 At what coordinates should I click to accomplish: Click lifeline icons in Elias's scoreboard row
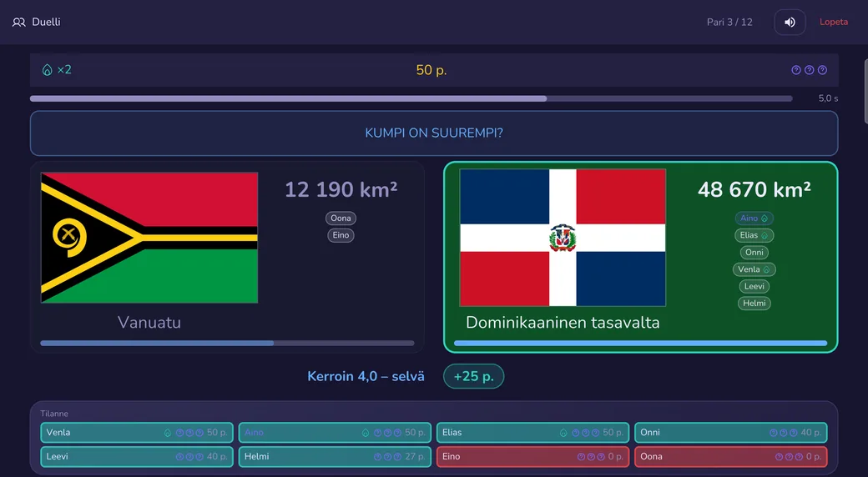tap(586, 434)
